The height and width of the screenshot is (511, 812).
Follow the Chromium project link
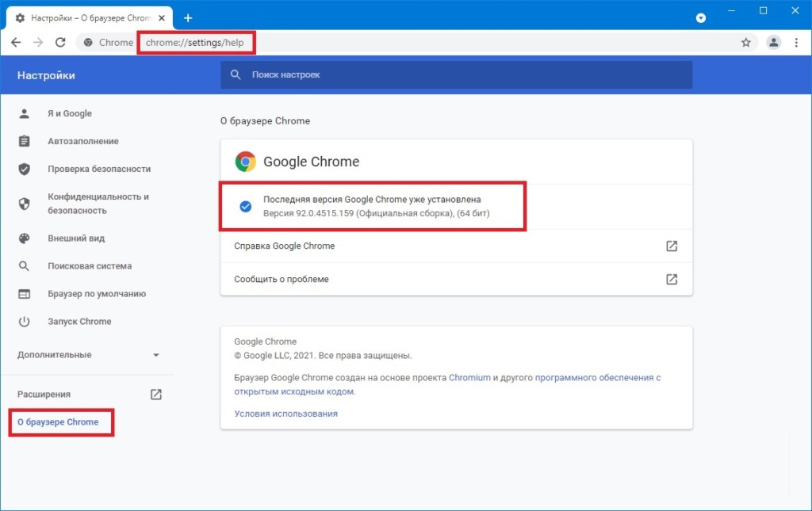pos(469,378)
